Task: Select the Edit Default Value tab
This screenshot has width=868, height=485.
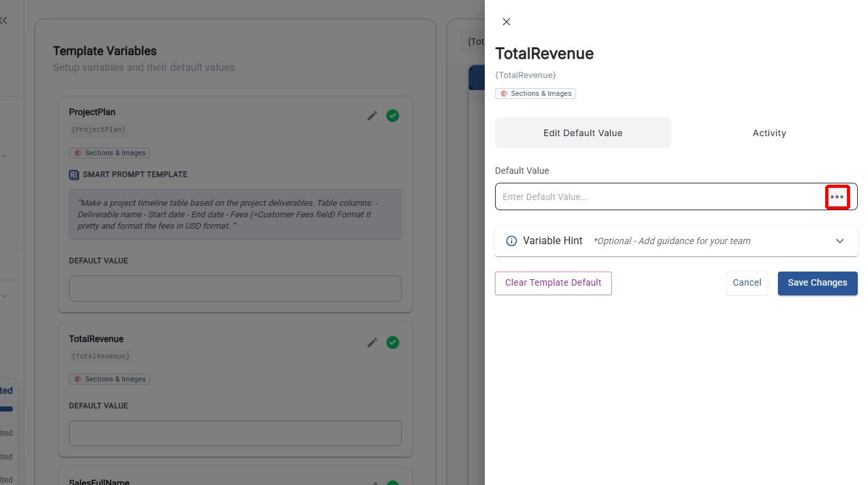Action: click(x=582, y=133)
